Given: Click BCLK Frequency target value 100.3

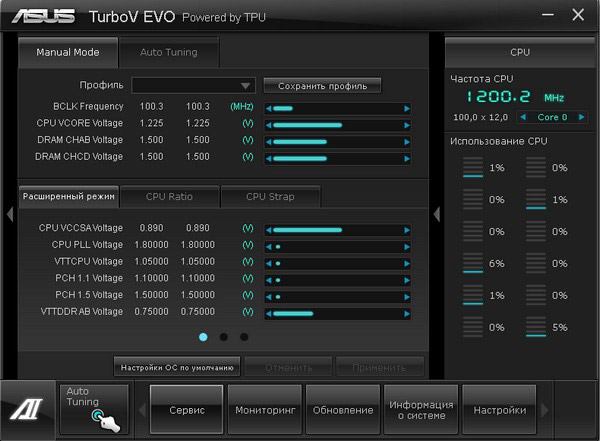Looking at the screenshot, I should [197, 106].
